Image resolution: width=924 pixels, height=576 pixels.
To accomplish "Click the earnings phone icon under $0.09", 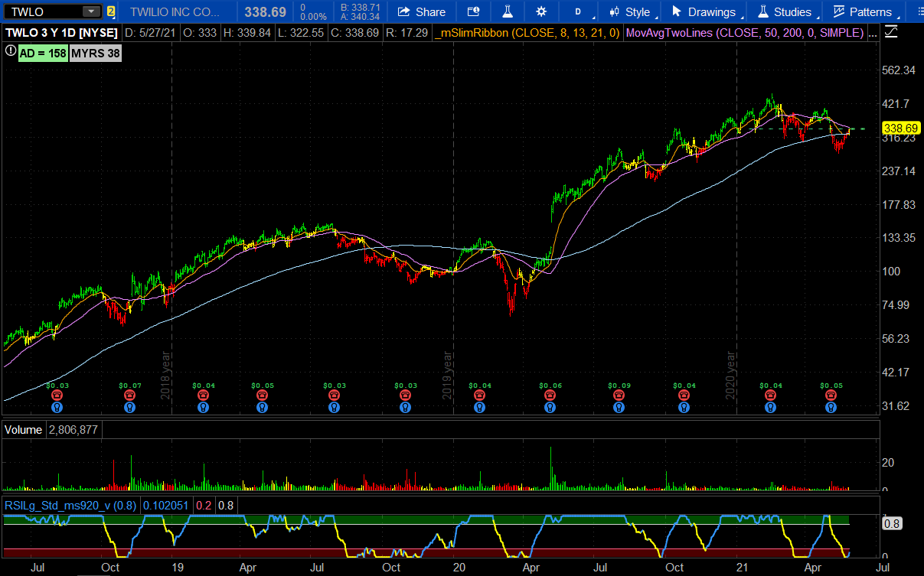I will [x=619, y=395].
